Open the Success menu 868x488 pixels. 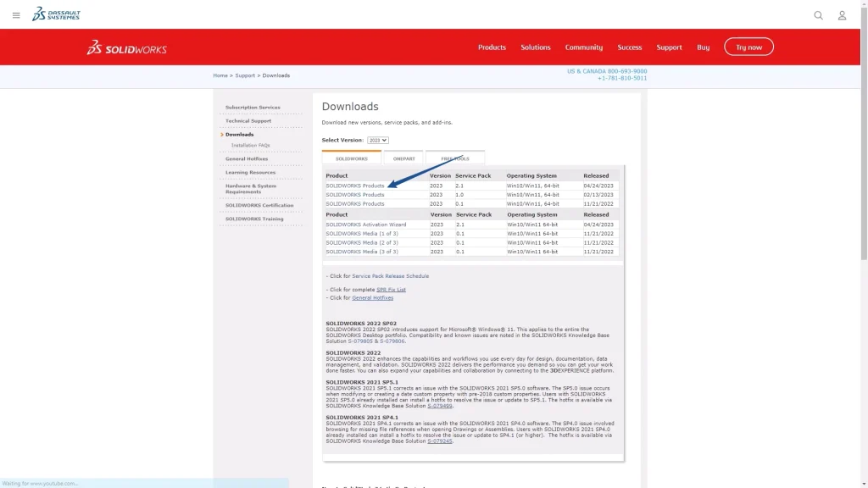click(x=630, y=47)
